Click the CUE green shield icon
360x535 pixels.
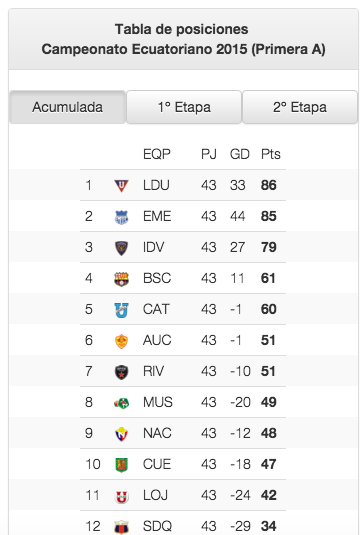pos(121,465)
